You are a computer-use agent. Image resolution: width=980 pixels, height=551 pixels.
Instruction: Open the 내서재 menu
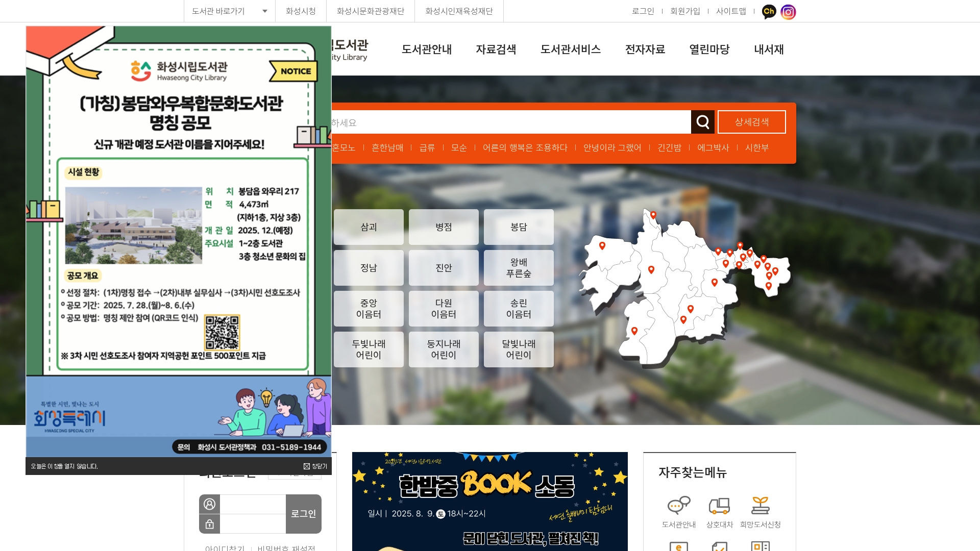click(x=769, y=49)
